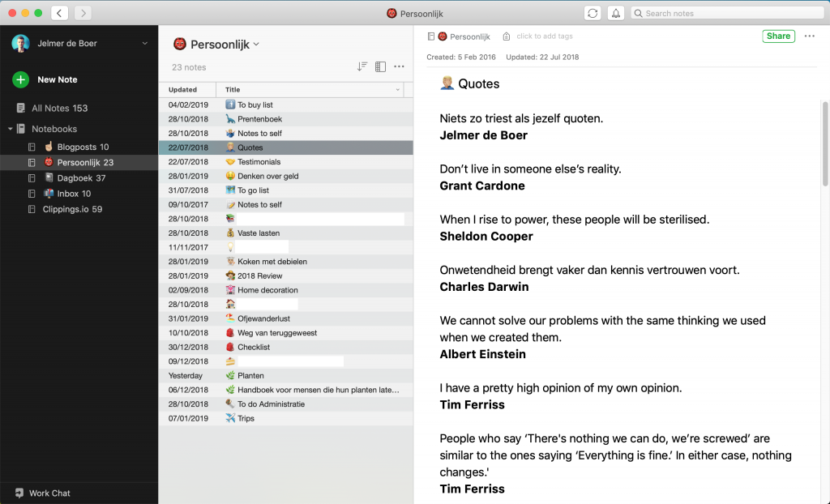
Task: Click the Yesterday date cell
Action: click(186, 376)
